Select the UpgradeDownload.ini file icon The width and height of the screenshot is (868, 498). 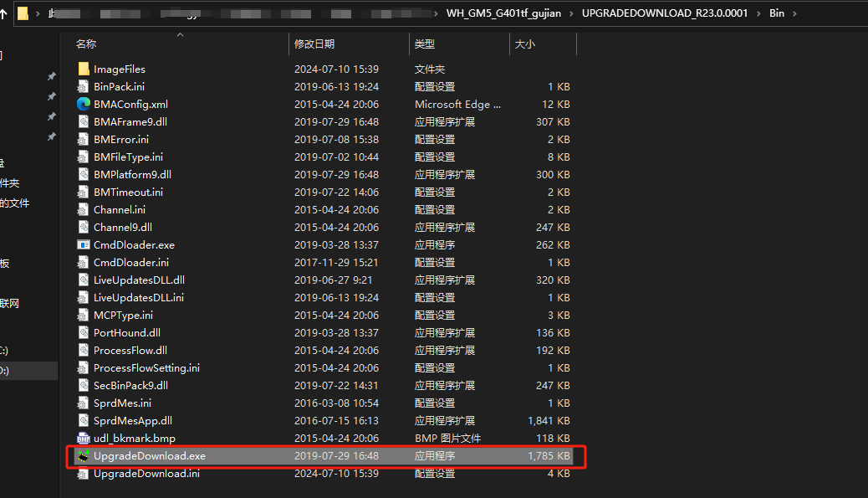point(84,474)
